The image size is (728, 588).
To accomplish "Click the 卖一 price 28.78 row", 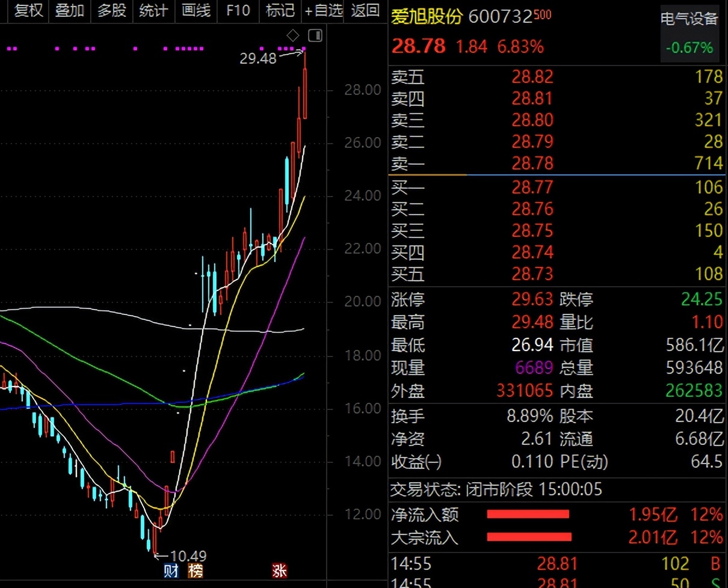I will 532,164.
